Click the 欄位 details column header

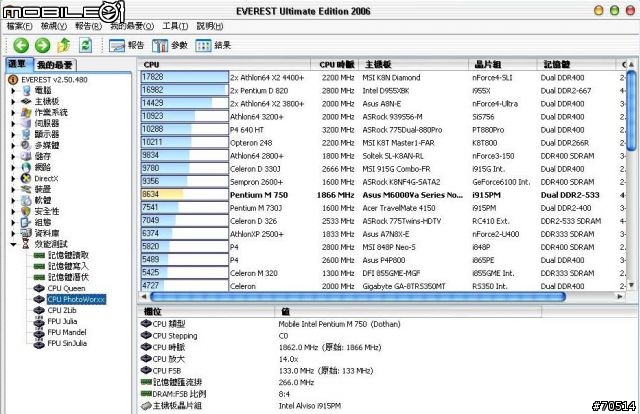pyautogui.click(x=206, y=312)
